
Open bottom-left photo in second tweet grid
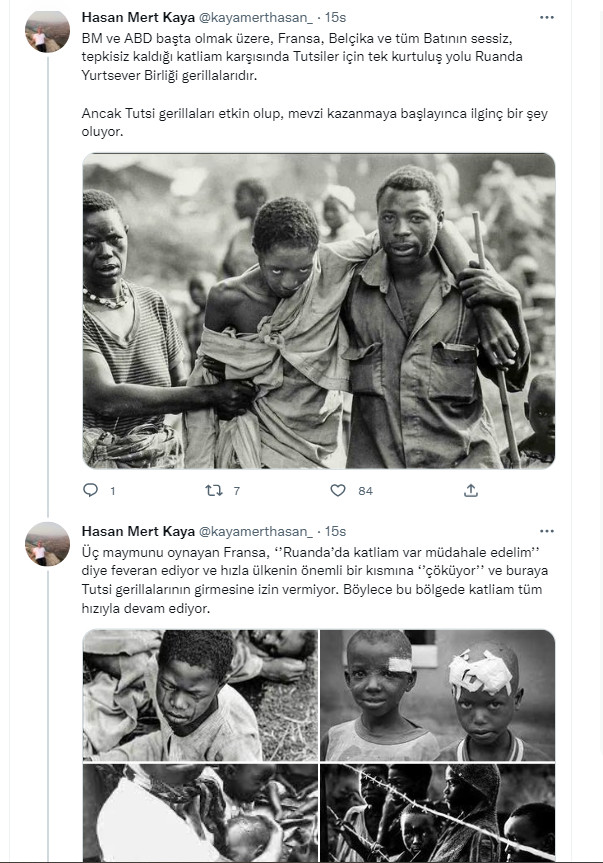pos(200,812)
